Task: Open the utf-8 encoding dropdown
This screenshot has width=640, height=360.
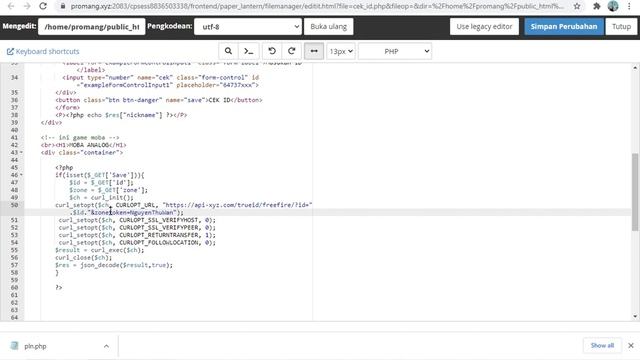Action: coord(248,27)
